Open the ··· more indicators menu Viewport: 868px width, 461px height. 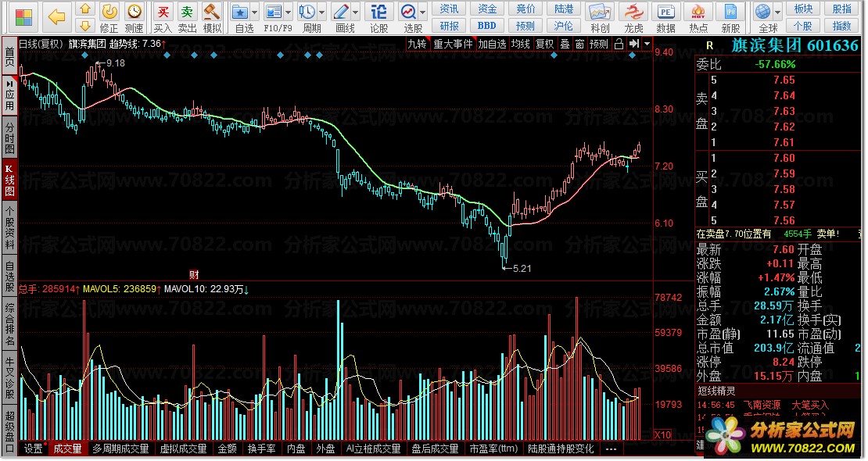(611, 448)
